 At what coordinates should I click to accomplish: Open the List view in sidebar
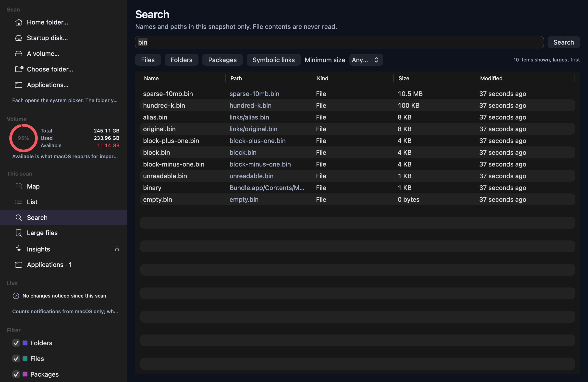tap(64, 202)
